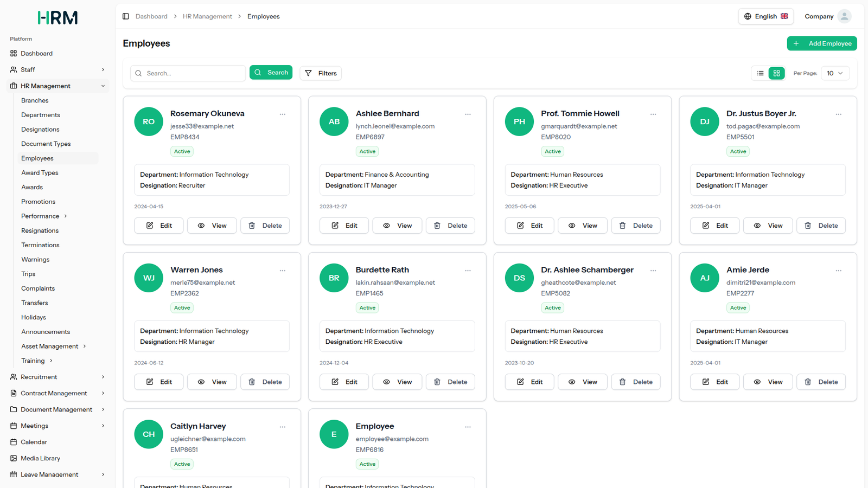The width and height of the screenshot is (868, 488).
Task: Toggle the sidebar panel icon
Action: (126, 16)
